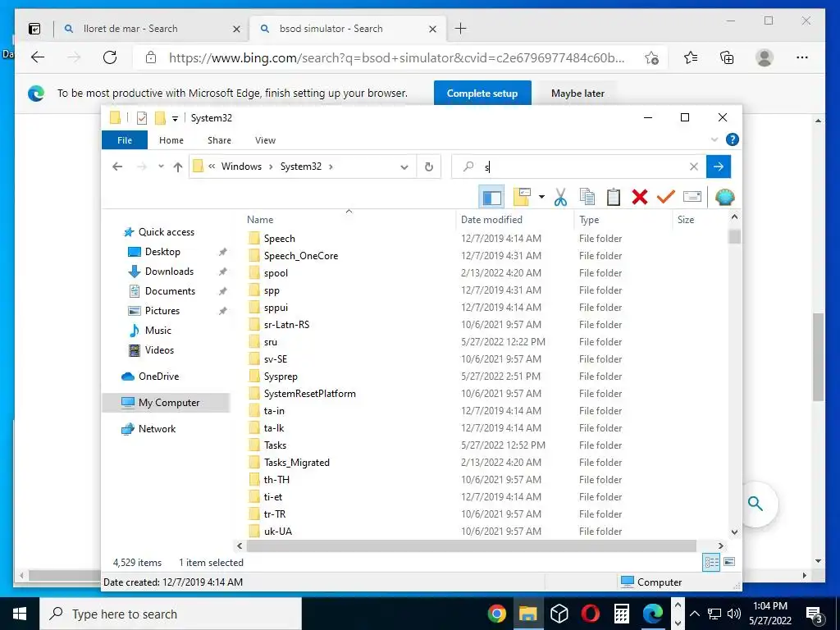Viewport: 840px width, 630px height.
Task: Run search with blue arrow button
Action: click(719, 167)
